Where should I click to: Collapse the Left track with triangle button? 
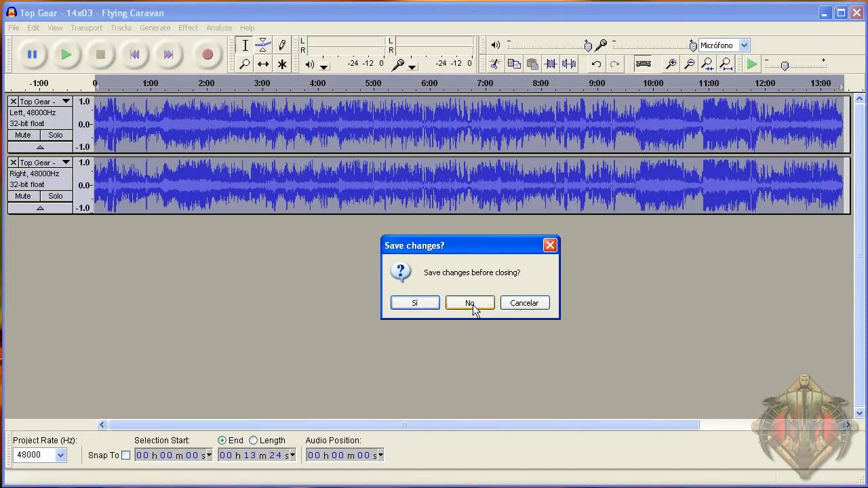(x=40, y=147)
